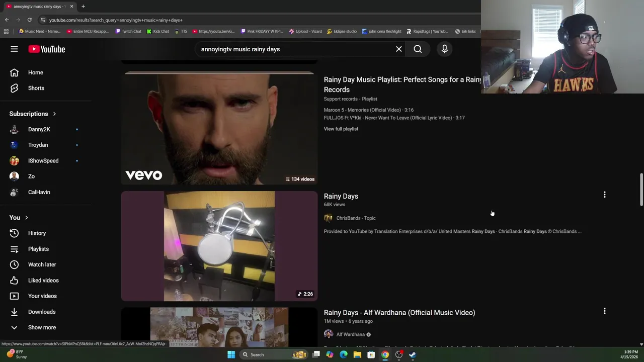Open the weather widget showing Sunny

coord(15,354)
